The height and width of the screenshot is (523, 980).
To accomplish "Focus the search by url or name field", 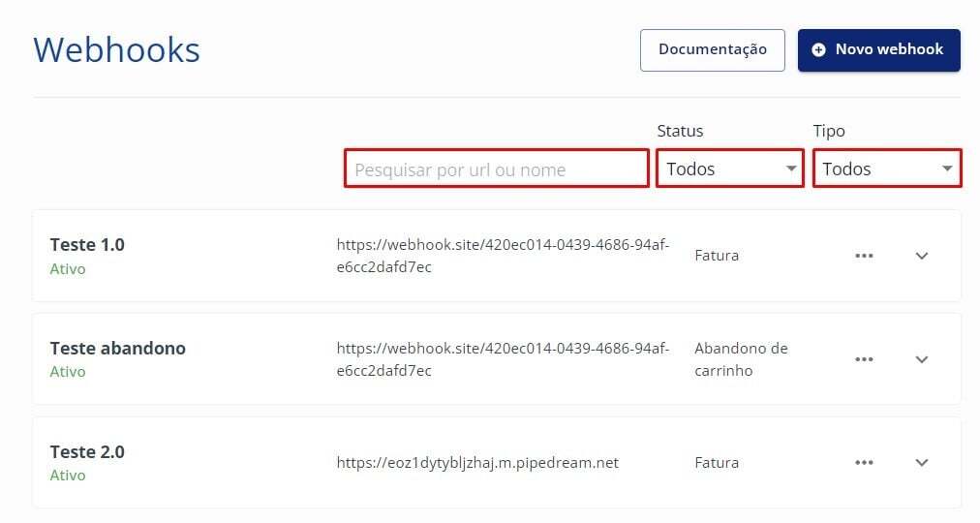I will pos(496,169).
